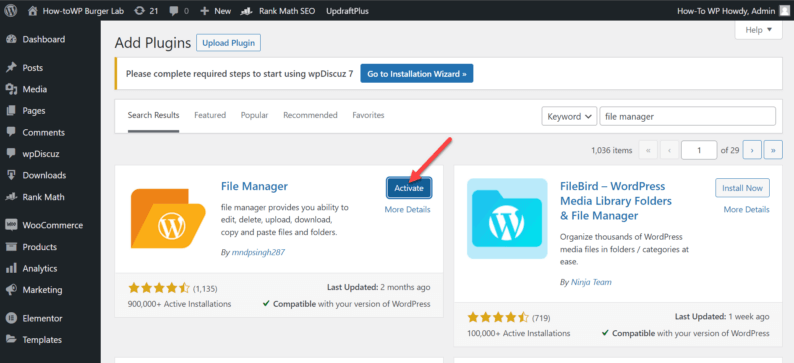Open author Ninja Team link
The height and width of the screenshot is (363, 794).
coord(591,282)
